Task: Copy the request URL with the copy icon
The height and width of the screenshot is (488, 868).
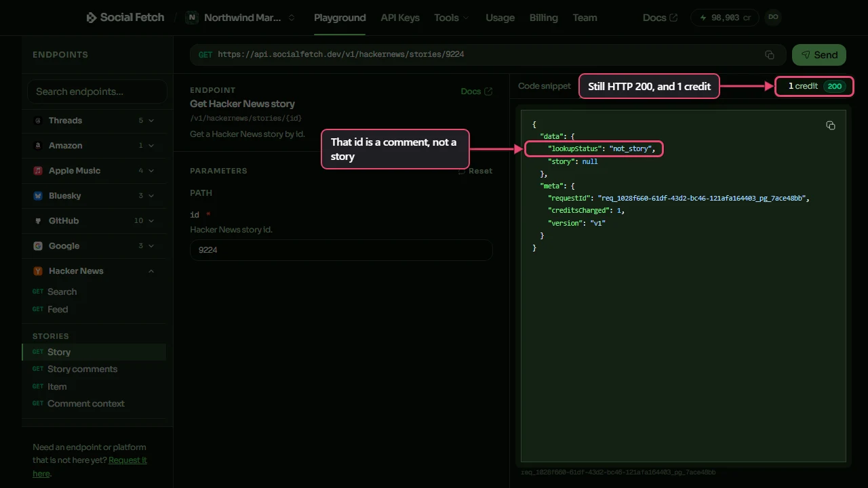Action: (x=770, y=55)
